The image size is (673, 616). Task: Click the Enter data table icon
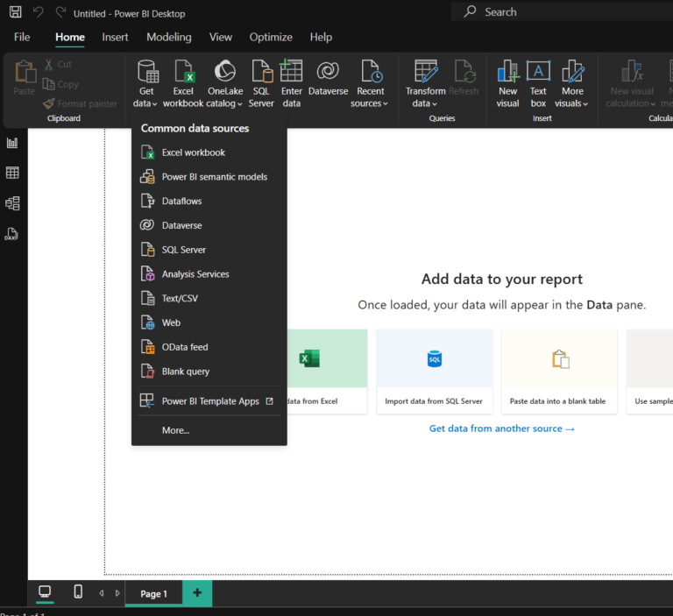tap(292, 71)
